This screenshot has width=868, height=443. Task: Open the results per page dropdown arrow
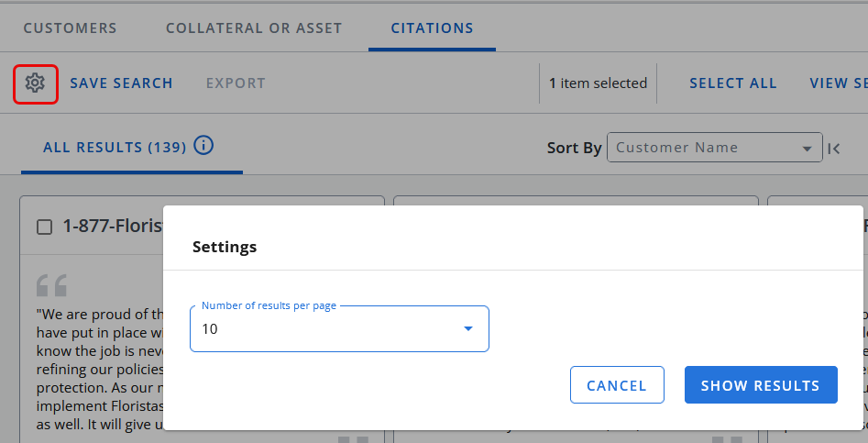467,329
